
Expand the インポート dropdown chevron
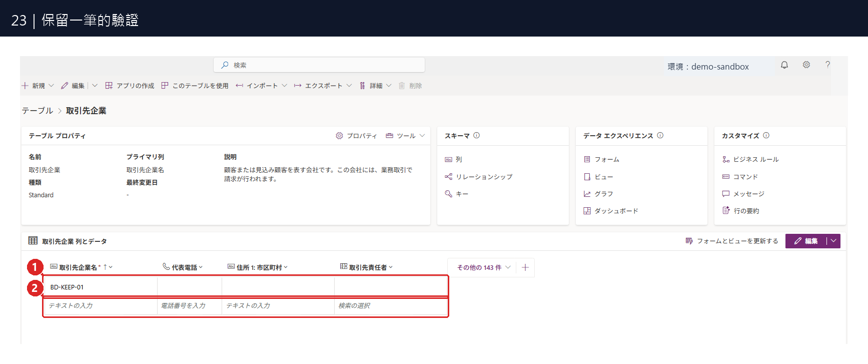pyautogui.click(x=284, y=86)
